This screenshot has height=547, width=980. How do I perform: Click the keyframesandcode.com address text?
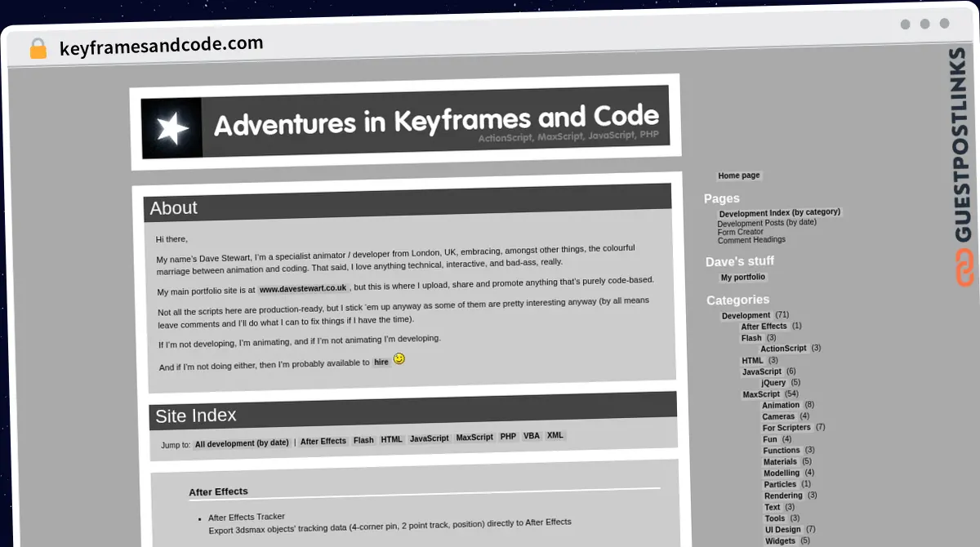click(x=162, y=46)
